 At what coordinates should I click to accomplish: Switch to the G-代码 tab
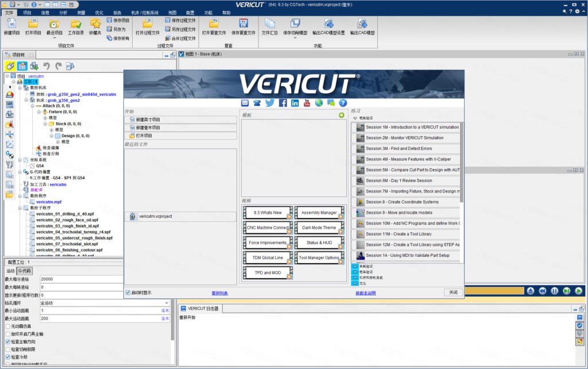(25, 271)
